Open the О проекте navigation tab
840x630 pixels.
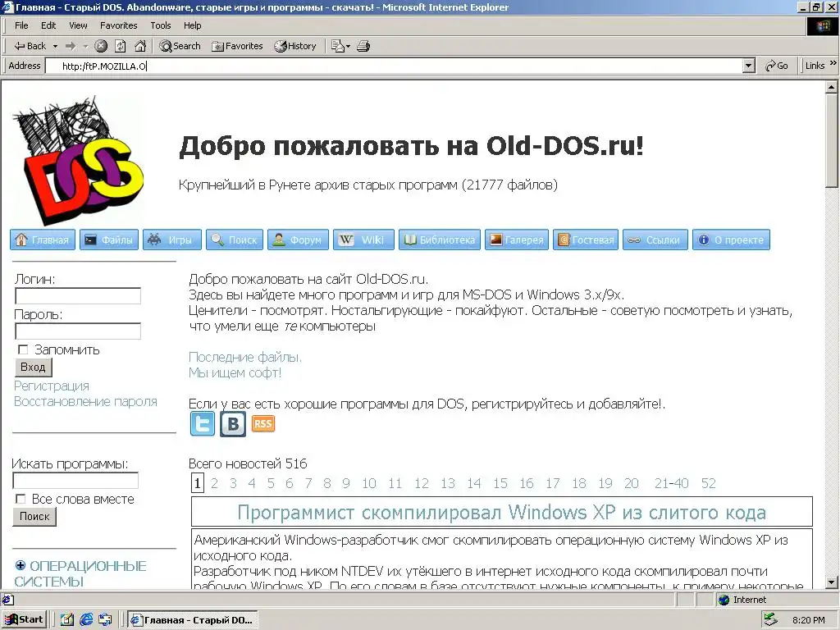pyautogui.click(x=731, y=240)
